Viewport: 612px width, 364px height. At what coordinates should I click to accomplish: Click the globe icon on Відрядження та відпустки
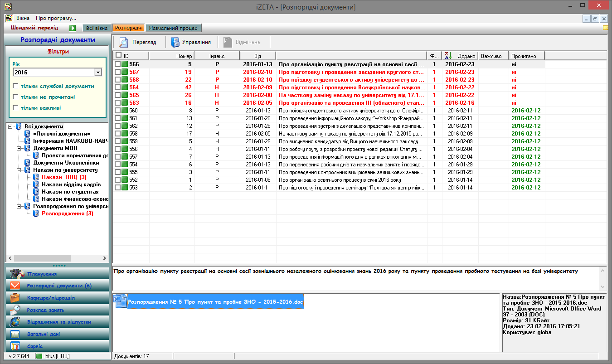point(15,322)
